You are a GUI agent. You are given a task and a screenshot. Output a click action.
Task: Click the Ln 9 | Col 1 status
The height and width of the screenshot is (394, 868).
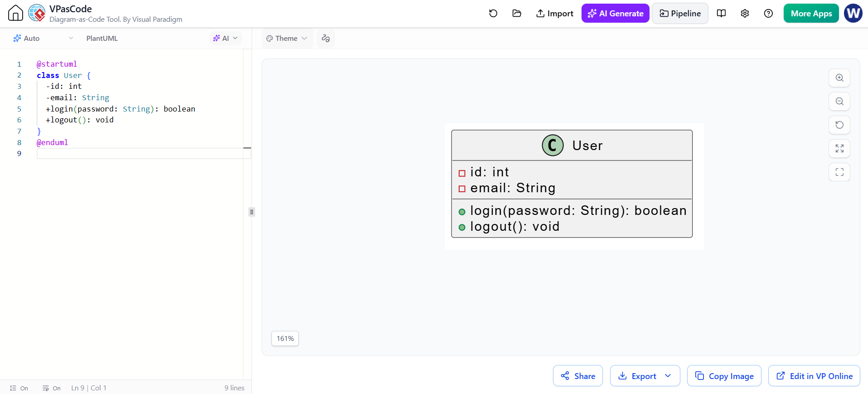(89, 388)
